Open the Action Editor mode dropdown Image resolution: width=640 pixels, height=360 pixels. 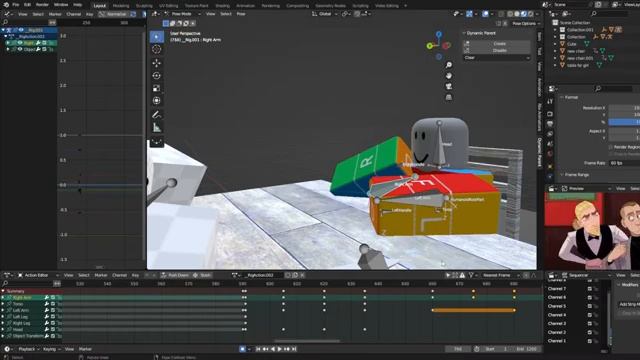(38, 275)
